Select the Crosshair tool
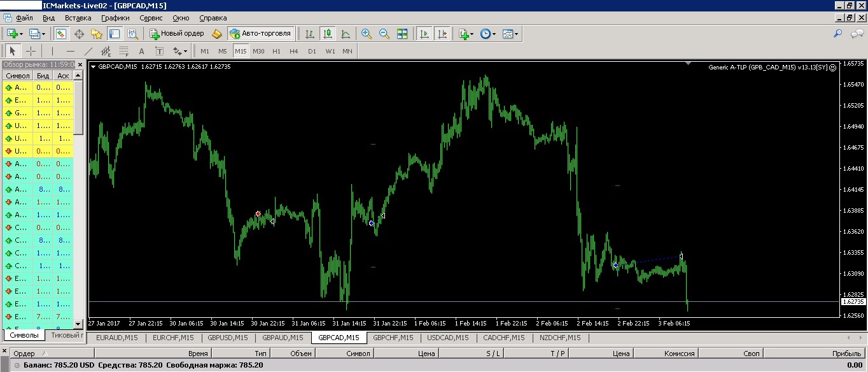868x372 pixels. [31, 51]
